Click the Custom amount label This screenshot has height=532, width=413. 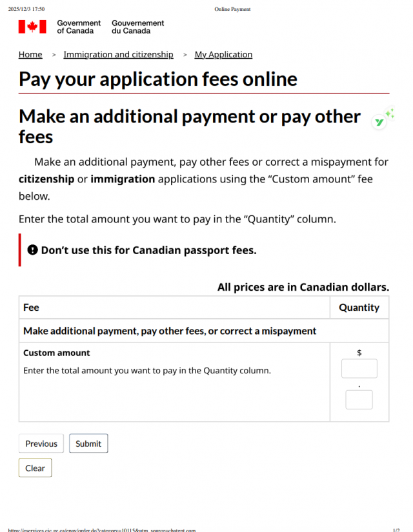pyautogui.click(x=57, y=353)
